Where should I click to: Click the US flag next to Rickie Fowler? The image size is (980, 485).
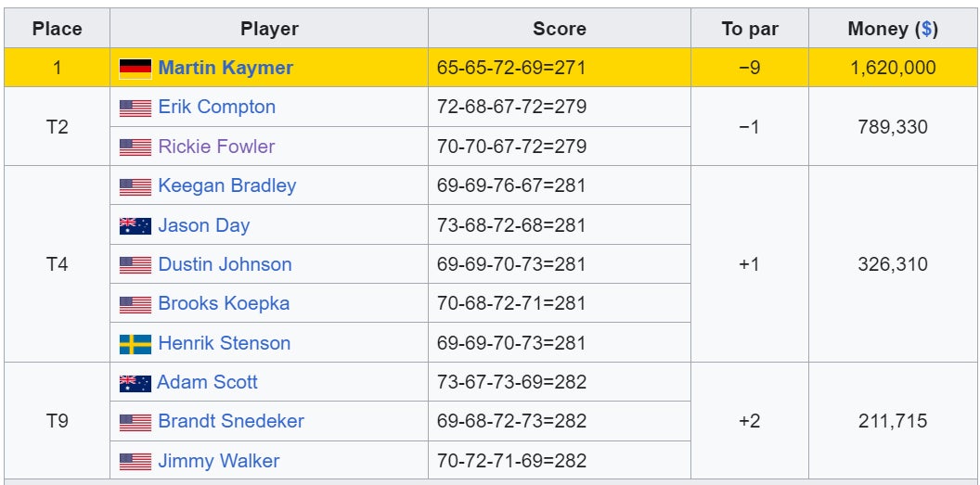[135, 147]
